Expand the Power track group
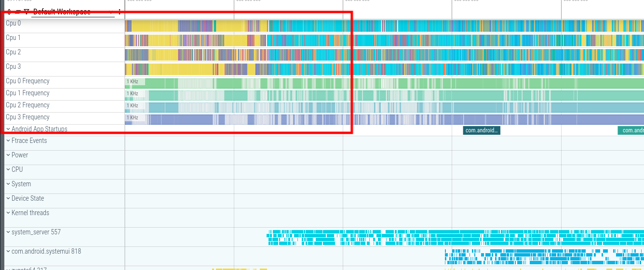The height and width of the screenshot is (270, 644). [x=8, y=155]
